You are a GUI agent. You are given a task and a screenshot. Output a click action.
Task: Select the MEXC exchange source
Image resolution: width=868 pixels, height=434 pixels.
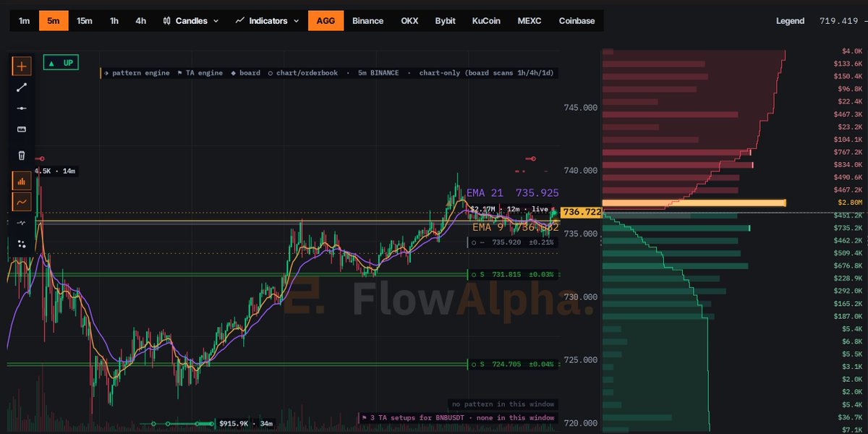click(x=530, y=21)
